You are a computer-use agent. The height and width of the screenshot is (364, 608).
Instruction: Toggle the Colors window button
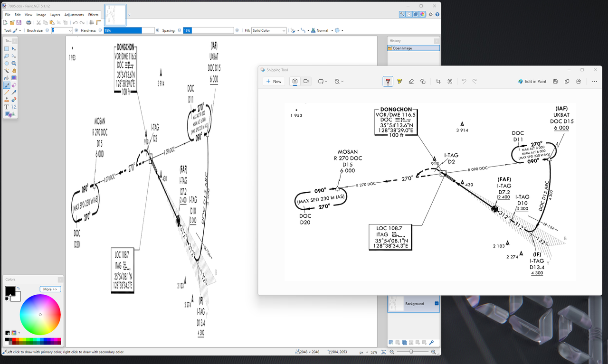[x=422, y=14]
